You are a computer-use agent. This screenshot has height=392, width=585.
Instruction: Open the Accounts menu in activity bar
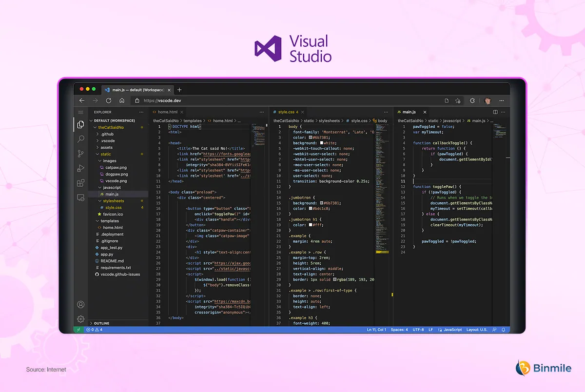[x=80, y=305]
